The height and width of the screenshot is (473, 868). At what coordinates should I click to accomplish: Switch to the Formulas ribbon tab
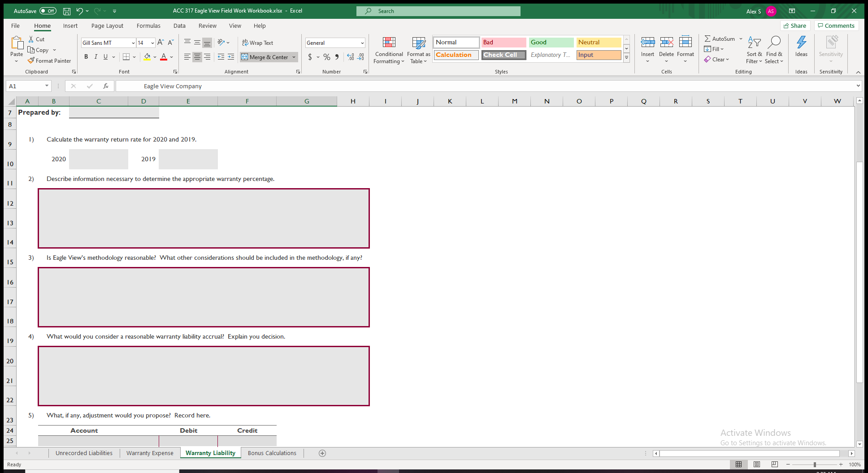click(x=148, y=26)
